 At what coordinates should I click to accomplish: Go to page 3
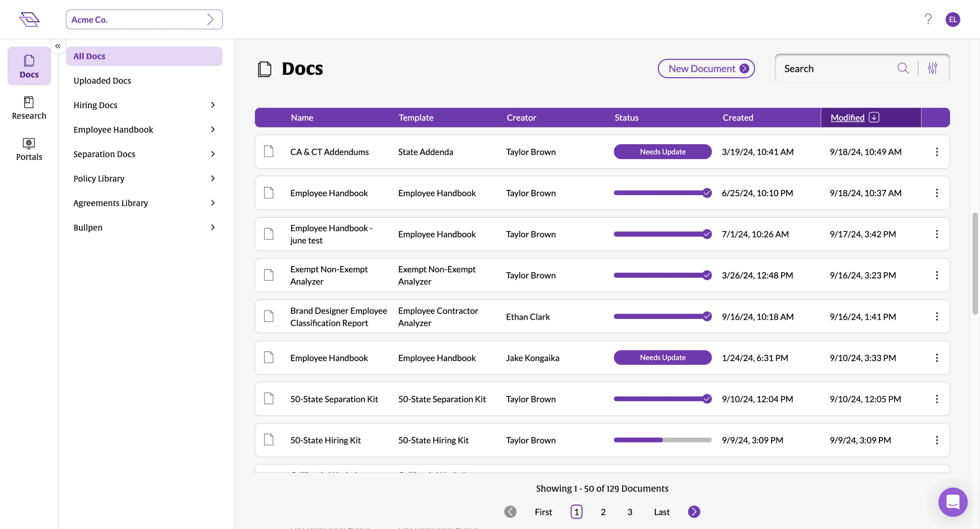pyautogui.click(x=630, y=512)
